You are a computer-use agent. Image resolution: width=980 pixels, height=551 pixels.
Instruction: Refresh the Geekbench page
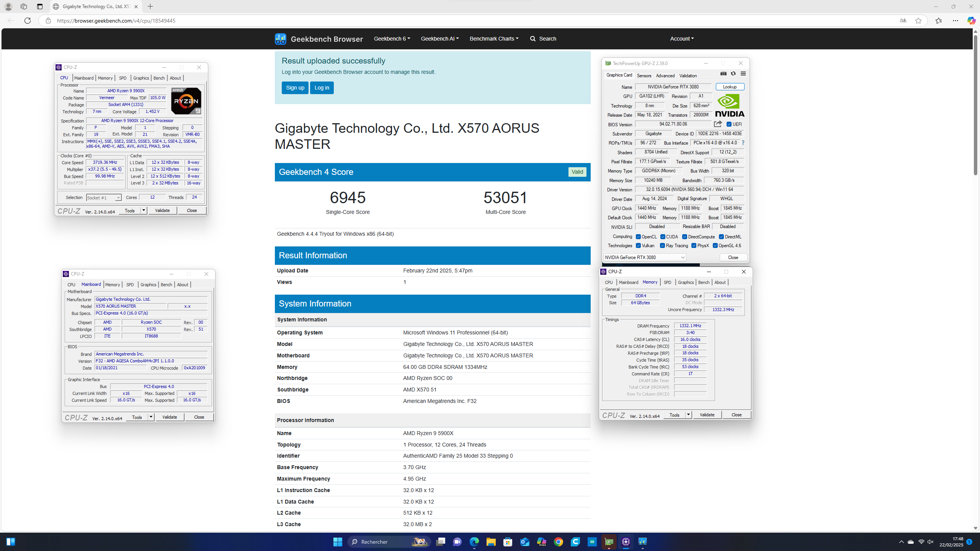(28, 21)
